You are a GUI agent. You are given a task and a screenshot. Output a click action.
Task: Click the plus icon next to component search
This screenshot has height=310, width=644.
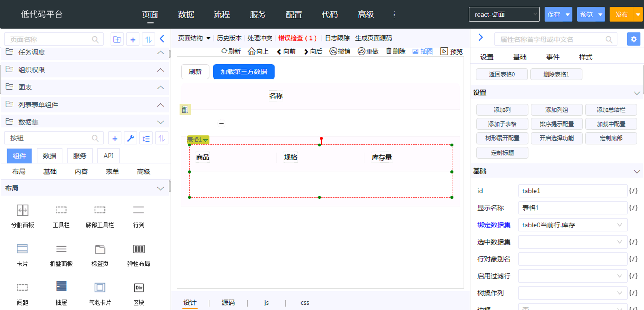point(115,138)
